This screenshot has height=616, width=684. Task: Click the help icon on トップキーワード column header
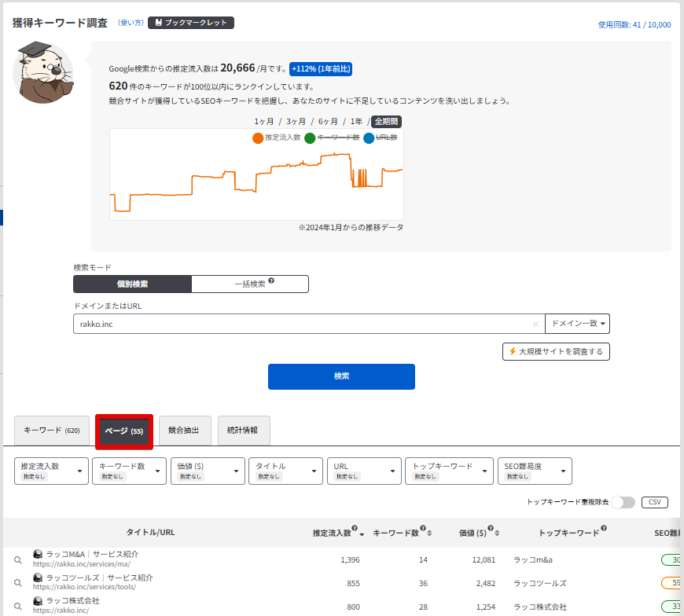click(x=603, y=529)
